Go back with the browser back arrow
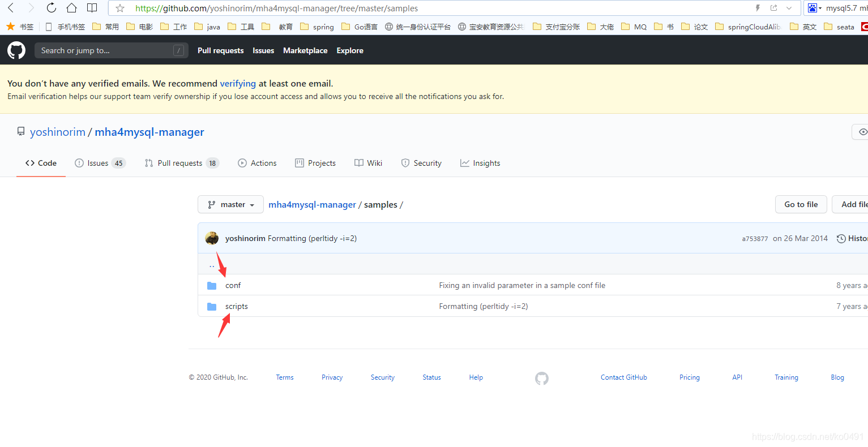The image size is (868, 447). 11,8
